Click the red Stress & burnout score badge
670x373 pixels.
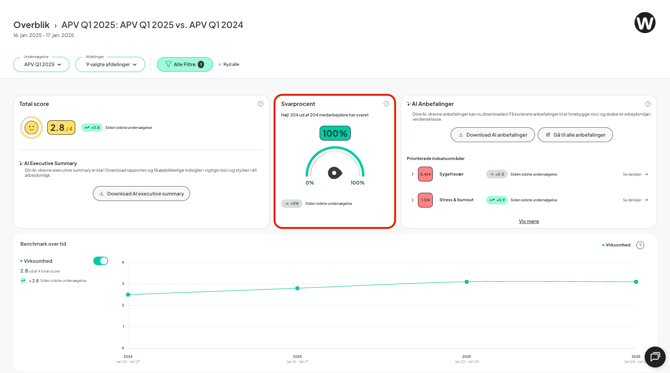tap(425, 200)
